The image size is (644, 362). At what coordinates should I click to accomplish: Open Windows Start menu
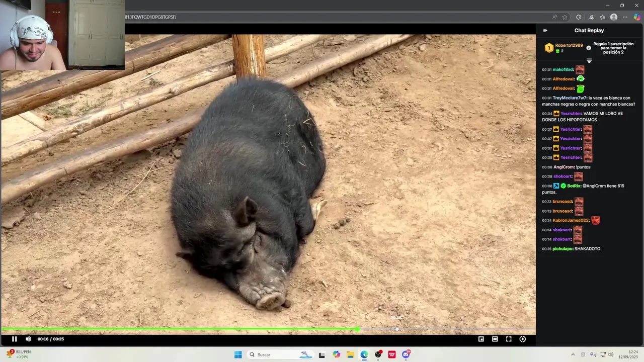(x=238, y=354)
